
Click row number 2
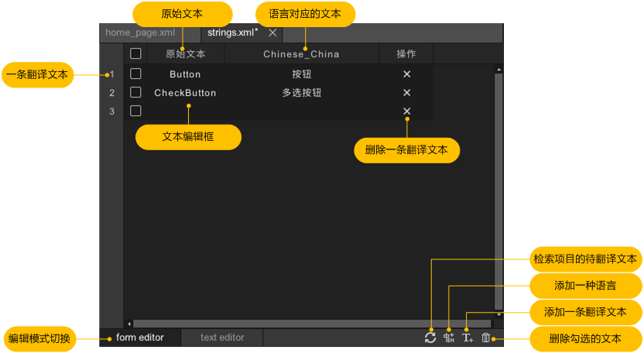click(111, 93)
